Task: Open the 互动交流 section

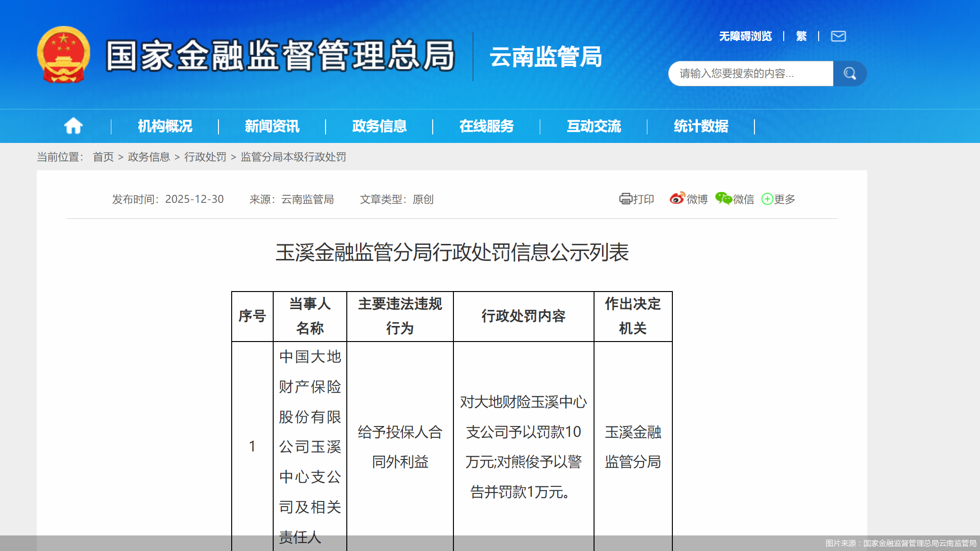Action: 594,126
